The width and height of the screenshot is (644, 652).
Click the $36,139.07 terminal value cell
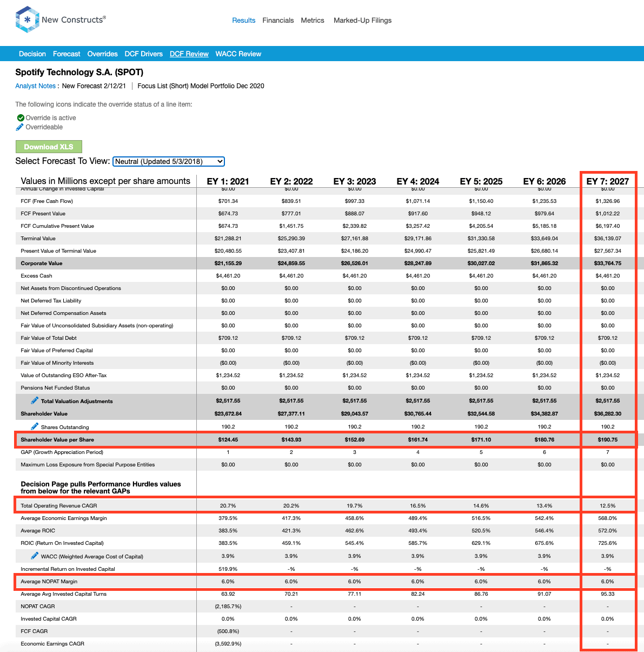click(x=608, y=239)
